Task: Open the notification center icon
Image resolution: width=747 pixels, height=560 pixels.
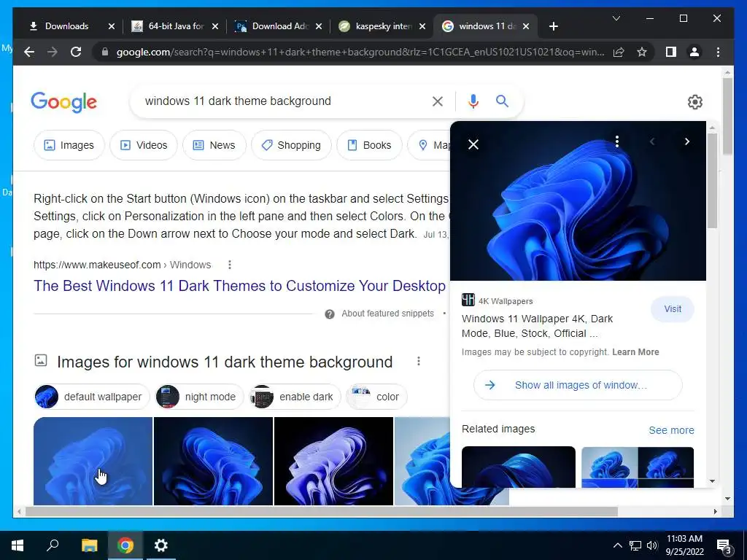Action: pos(724,546)
